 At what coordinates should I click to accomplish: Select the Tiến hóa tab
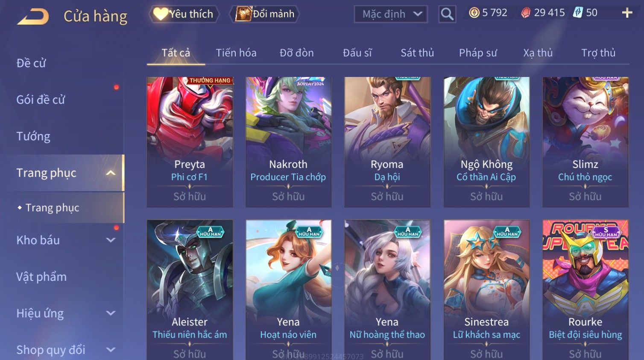[236, 53]
